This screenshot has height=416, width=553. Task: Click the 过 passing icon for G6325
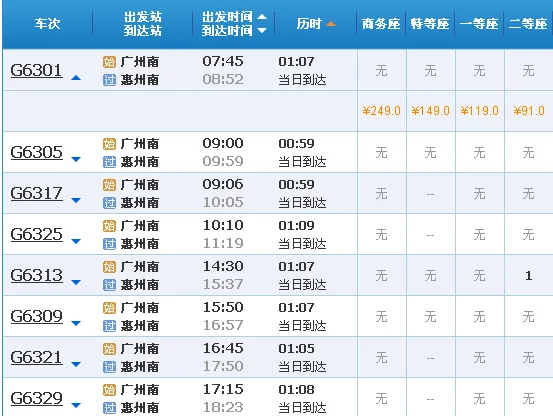[x=109, y=244]
